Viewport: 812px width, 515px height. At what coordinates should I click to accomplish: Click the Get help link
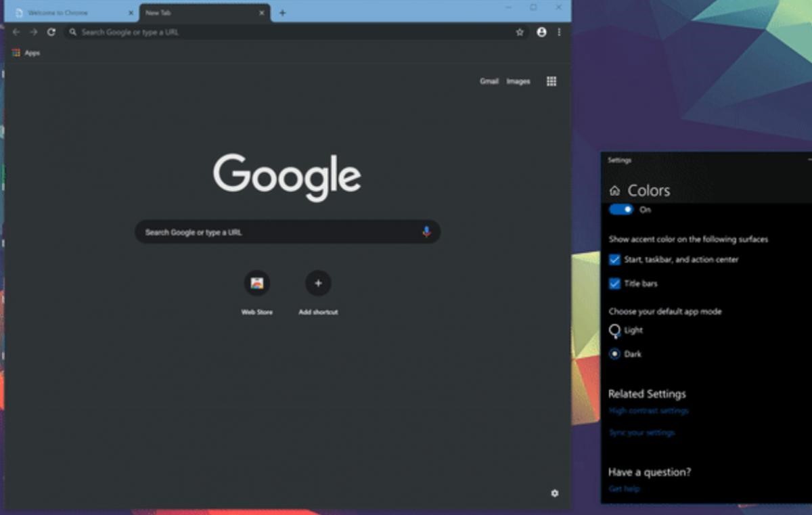[x=624, y=489]
